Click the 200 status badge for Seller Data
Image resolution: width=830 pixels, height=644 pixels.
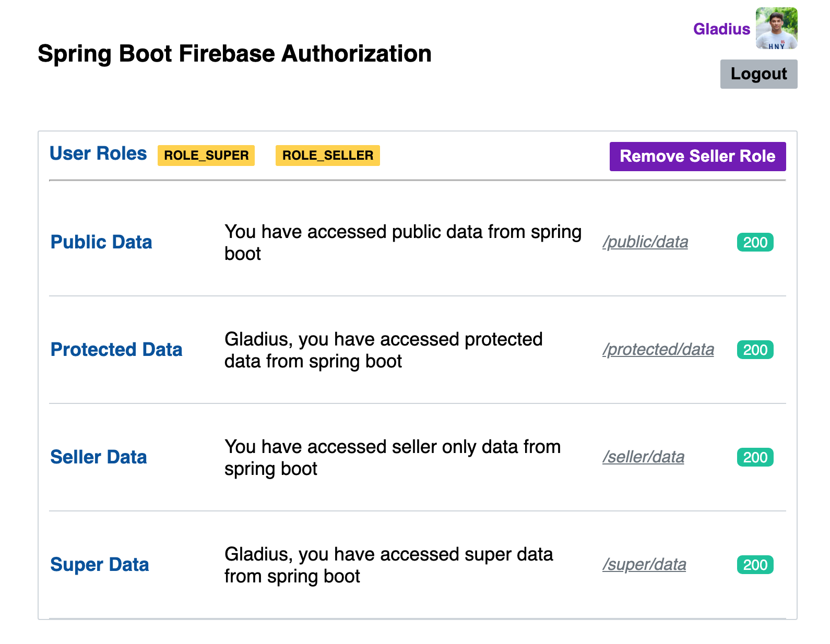[755, 458]
